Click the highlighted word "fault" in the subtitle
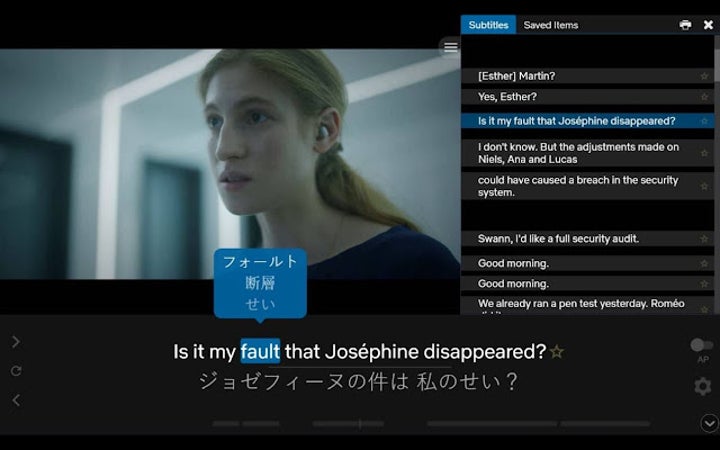The height and width of the screenshot is (450, 720). click(x=260, y=352)
